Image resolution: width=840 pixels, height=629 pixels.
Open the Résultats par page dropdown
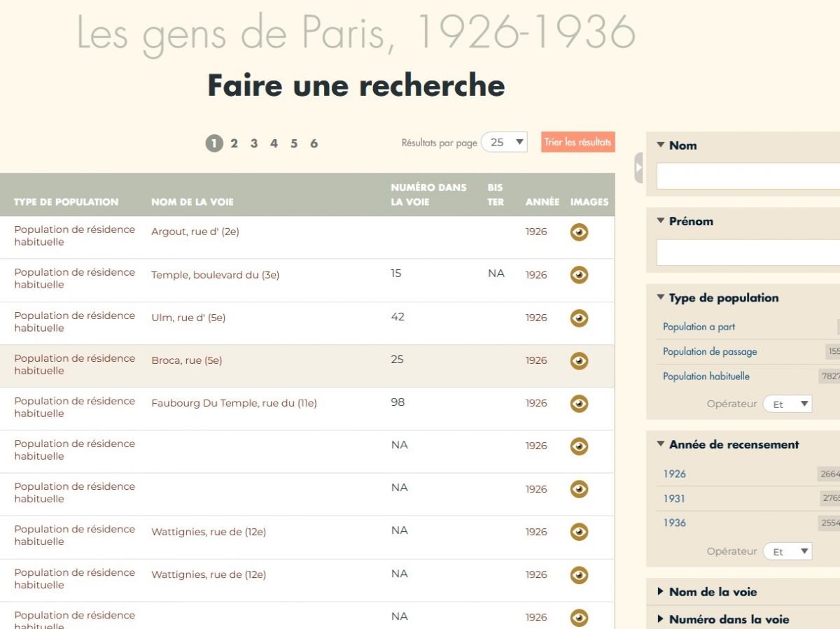click(x=504, y=142)
